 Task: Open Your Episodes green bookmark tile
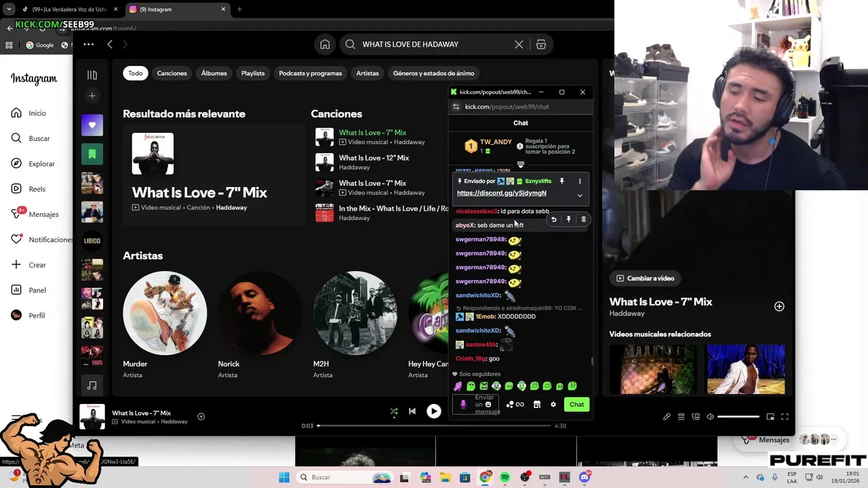(92, 154)
